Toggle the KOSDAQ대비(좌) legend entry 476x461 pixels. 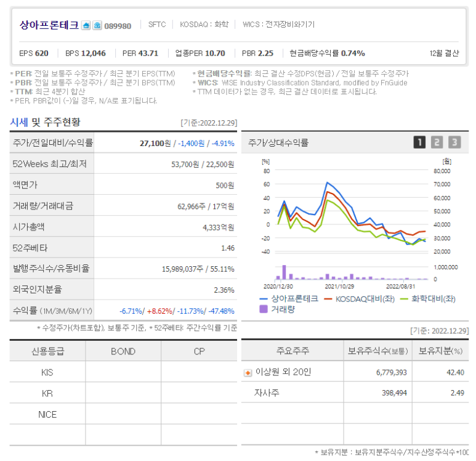pos(360,299)
